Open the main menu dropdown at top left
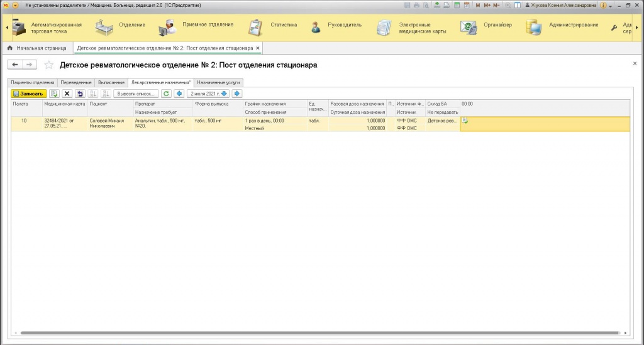Viewport: 644px width, 345px height. tap(15, 5)
